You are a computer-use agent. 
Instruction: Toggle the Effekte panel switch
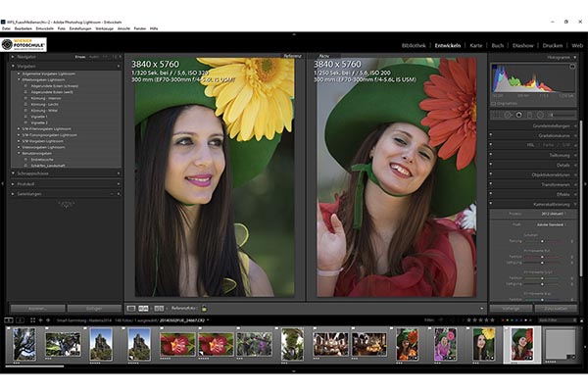tap(492, 194)
